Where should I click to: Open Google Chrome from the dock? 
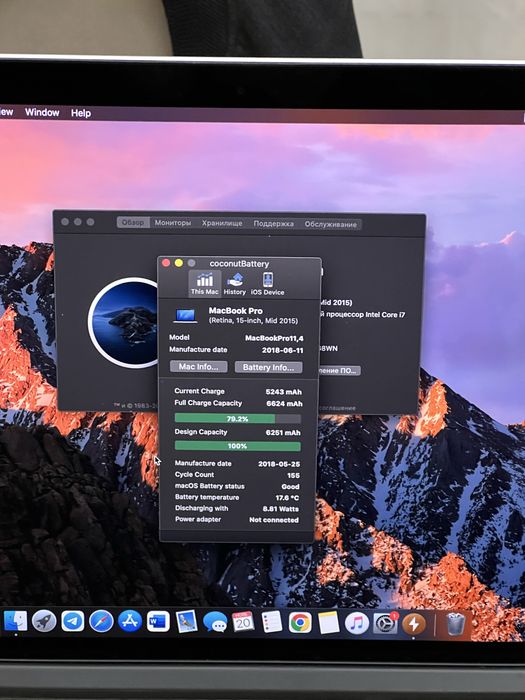coord(300,622)
